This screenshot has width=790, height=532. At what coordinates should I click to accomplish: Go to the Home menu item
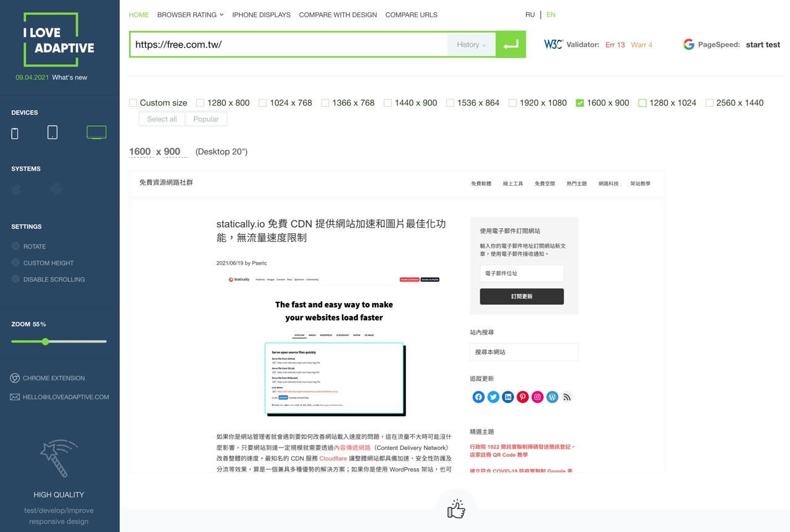point(139,15)
